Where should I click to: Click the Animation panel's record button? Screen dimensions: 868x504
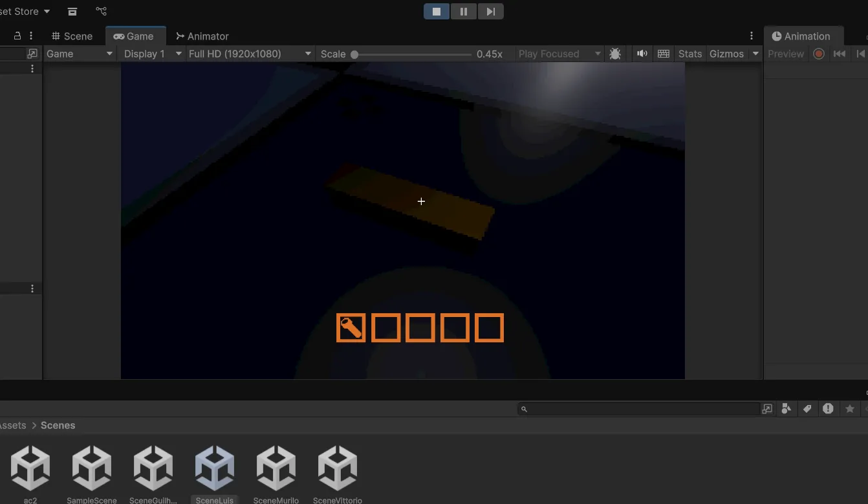pyautogui.click(x=819, y=54)
